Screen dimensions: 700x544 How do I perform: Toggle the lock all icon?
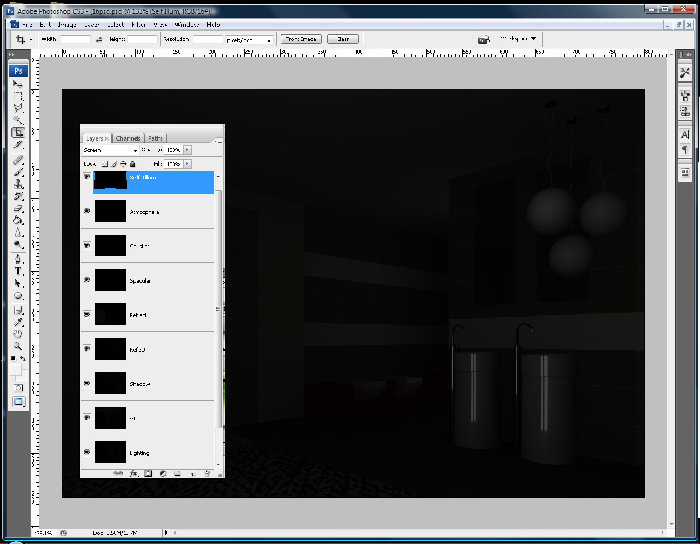pyautogui.click(x=133, y=164)
